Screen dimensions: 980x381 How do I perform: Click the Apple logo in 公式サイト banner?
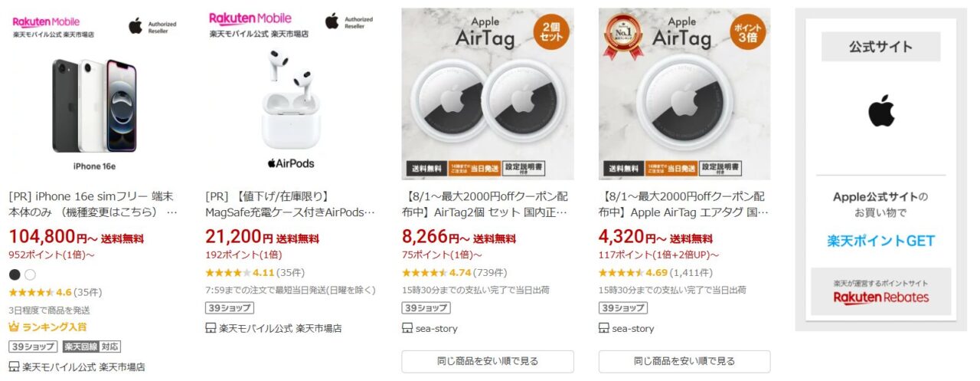(x=881, y=111)
